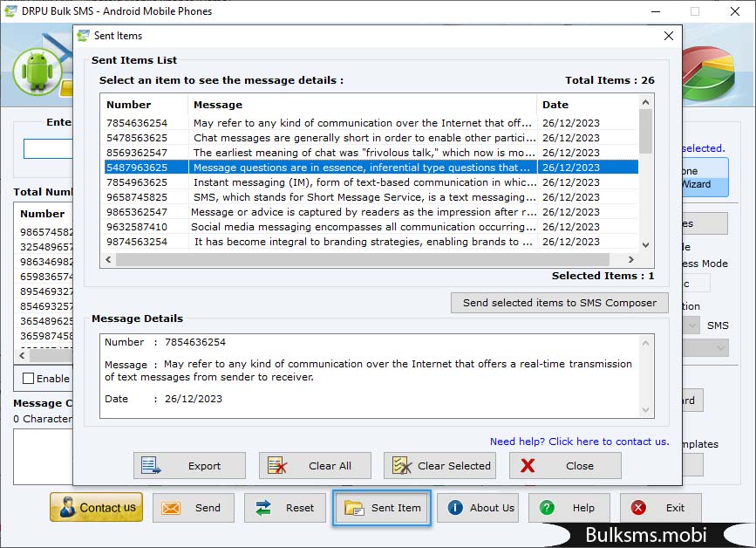
Task: Sort by the Message column header
Action: 362,105
